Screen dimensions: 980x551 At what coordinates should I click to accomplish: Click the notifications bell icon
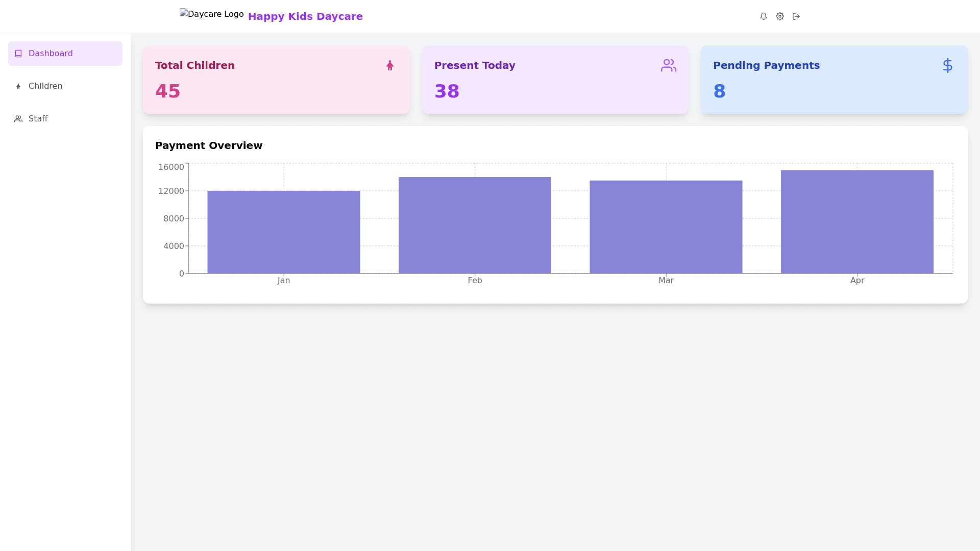coord(764,16)
